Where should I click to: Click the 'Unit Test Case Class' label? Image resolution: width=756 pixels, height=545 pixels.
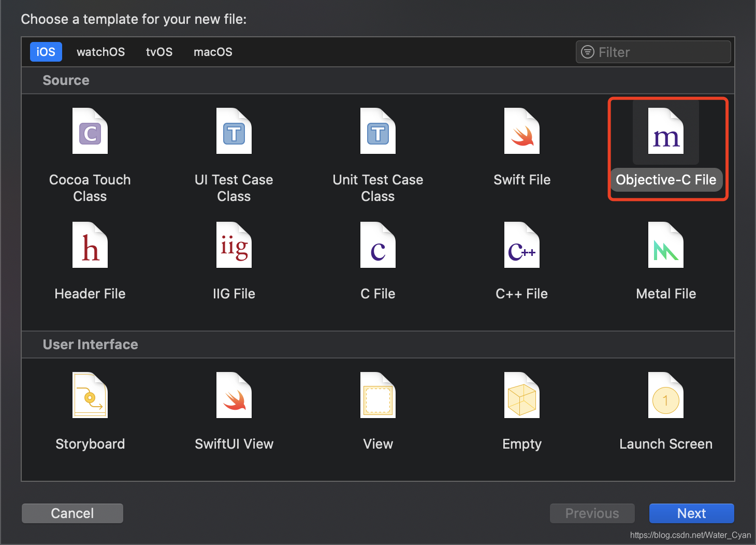click(378, 188)
